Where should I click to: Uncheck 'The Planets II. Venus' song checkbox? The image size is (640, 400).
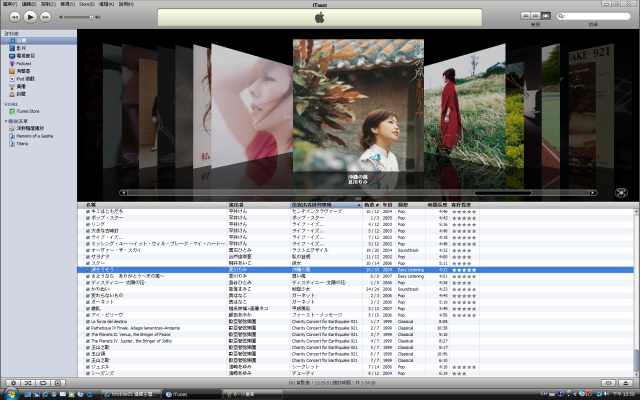[88, 335]
